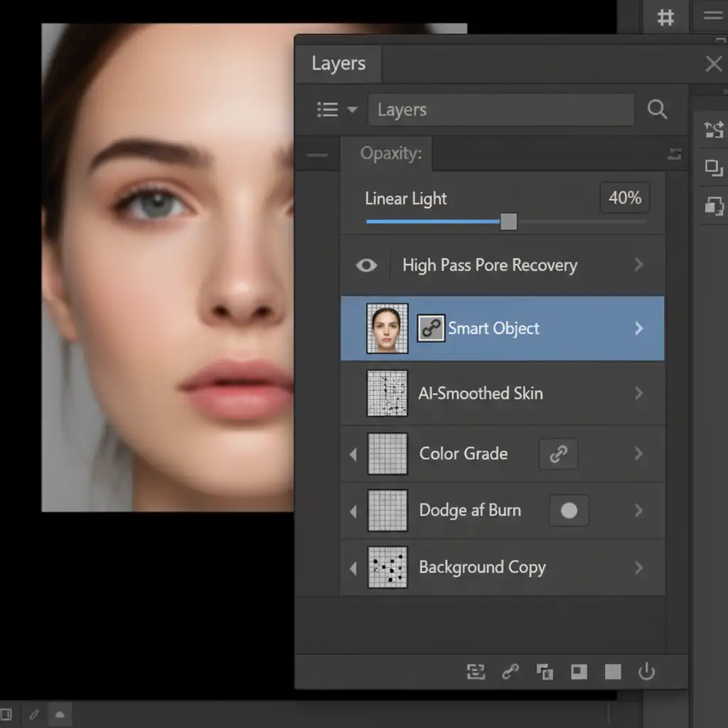Click the link badge on Color Grade layer
Viewport: 728px width, 728px height.
point(559,454)
